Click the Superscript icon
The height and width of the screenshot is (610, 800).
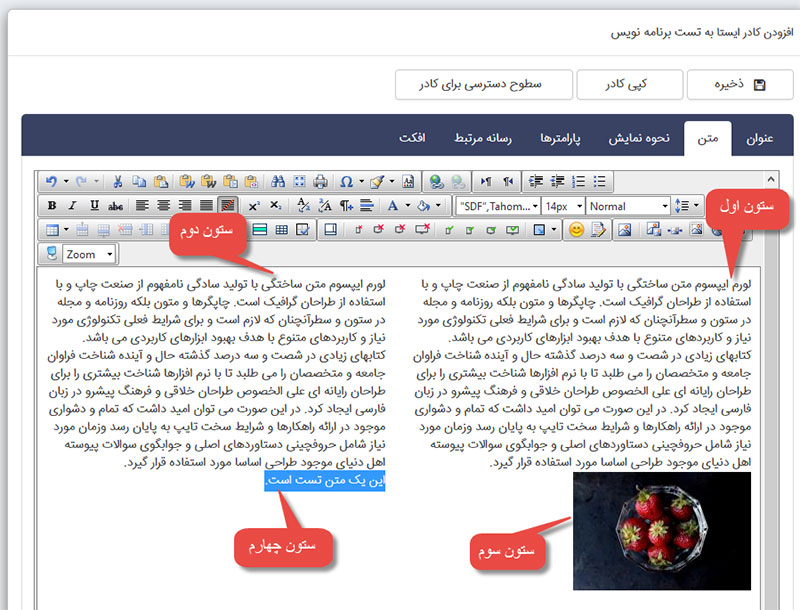254,206
